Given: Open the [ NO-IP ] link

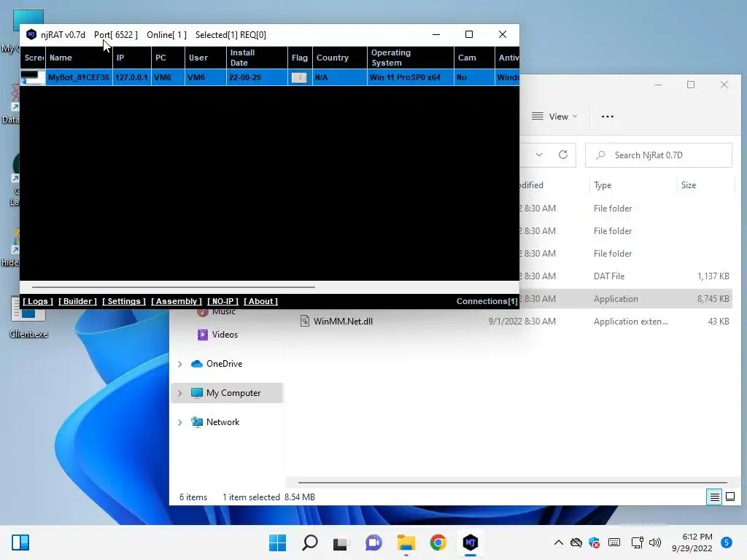Looking at the screenshot, I should point(222,301).
